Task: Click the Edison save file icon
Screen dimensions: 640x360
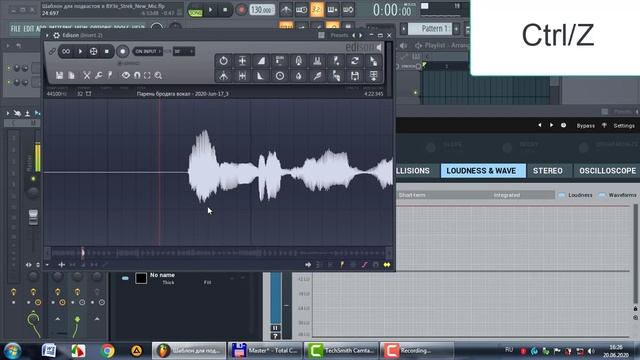Action: click(60, 76)
